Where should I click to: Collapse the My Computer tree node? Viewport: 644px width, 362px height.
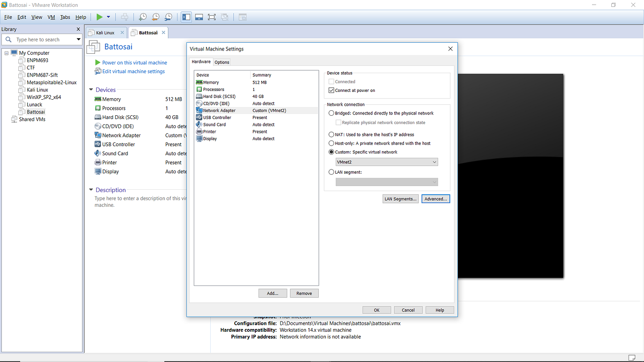point(6,53)
